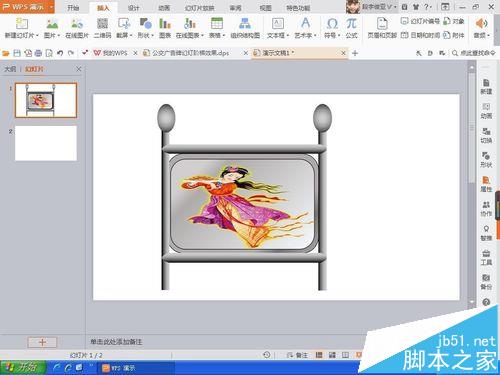Open the New (新建) sidebar icon
Viewport: 500px width, 375px height.
pyautogui.click(x=486, y=87)
